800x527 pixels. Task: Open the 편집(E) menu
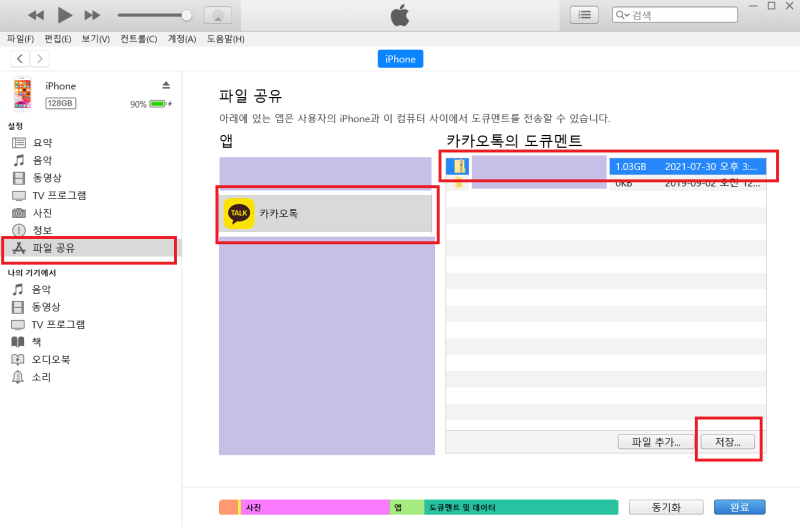tap(58, 39)
